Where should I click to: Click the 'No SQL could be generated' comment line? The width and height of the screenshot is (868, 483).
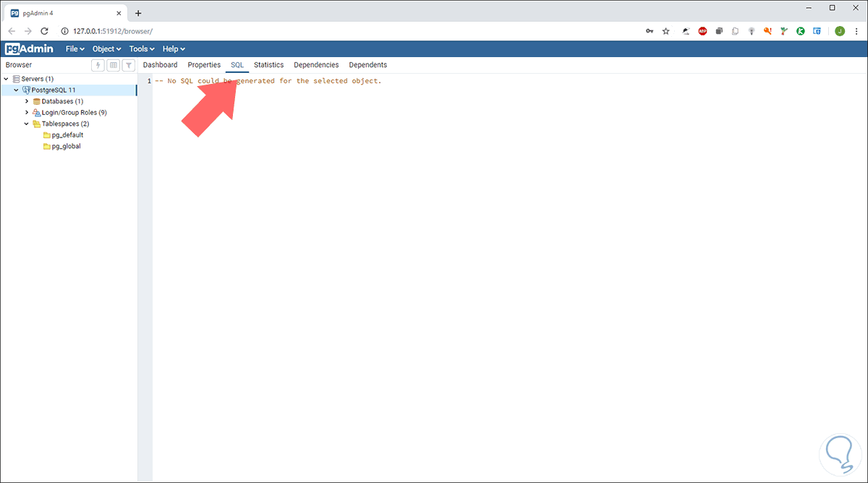pos(268,81)
